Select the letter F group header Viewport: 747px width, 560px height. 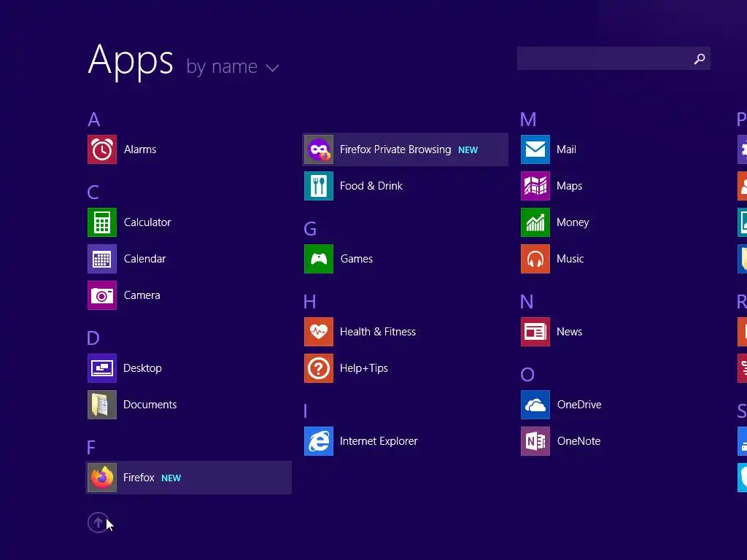91,448
